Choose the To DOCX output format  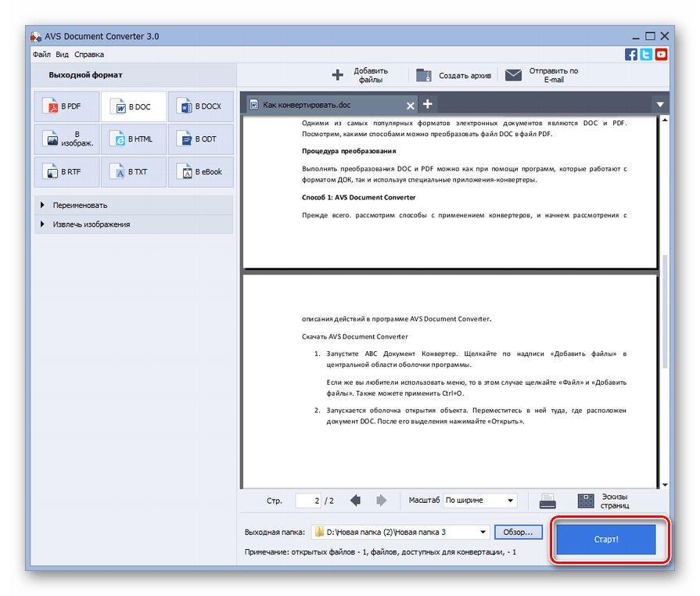200,106
